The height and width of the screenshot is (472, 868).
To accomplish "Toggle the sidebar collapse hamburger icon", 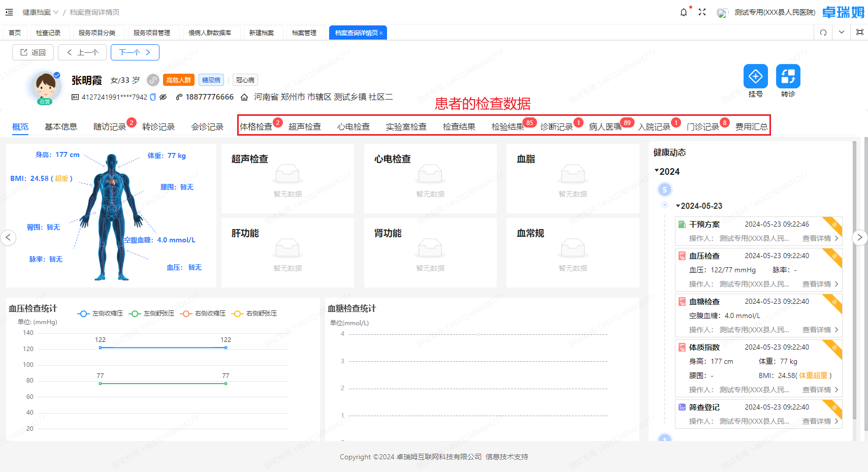I will click(9, 12).
